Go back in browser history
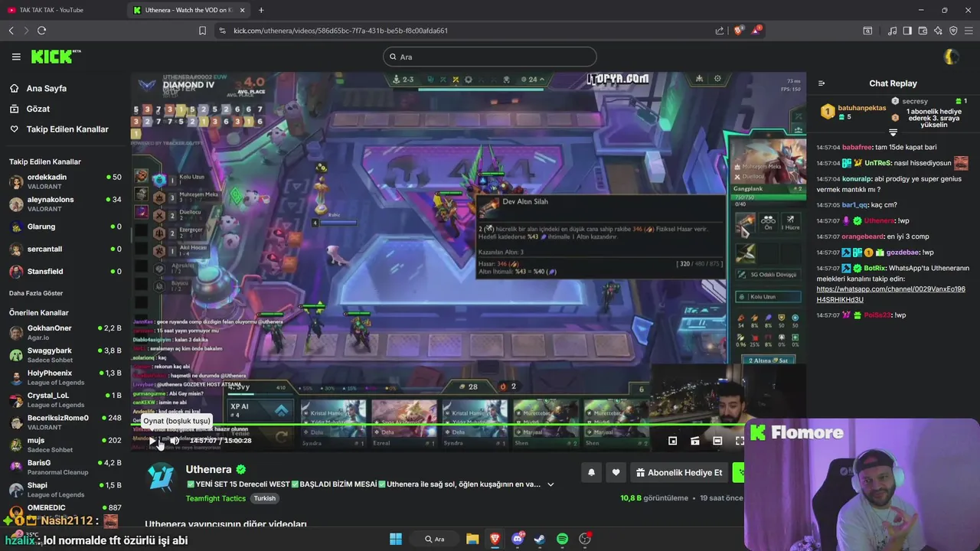Image resolution: width=980 pixels, height=551 pixels. click(11, 31)
